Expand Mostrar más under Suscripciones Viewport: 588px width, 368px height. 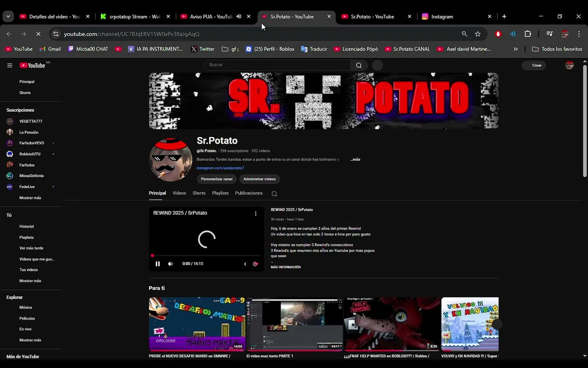click(x=31, y=197)
